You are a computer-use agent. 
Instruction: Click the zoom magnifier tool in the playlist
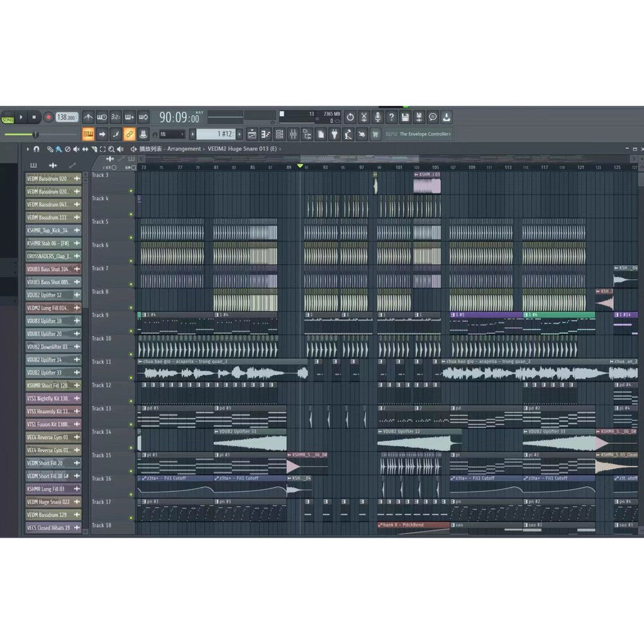111,150
